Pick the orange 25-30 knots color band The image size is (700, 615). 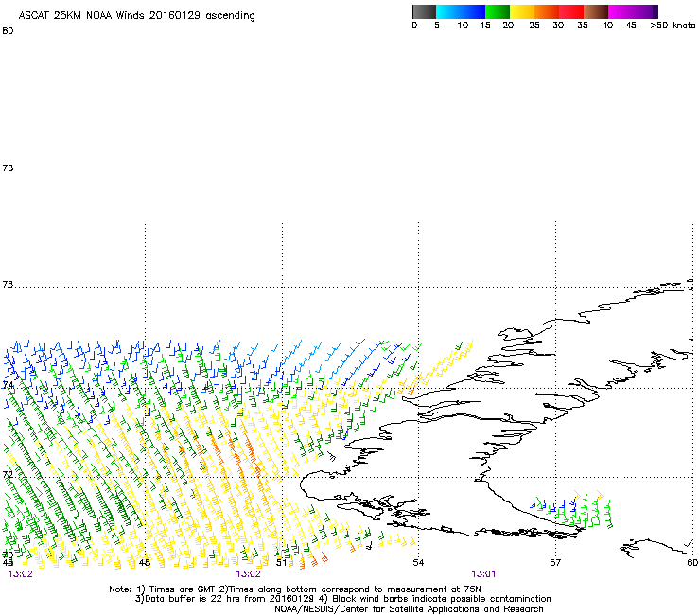pyautogui.click(x=547, y=11)
